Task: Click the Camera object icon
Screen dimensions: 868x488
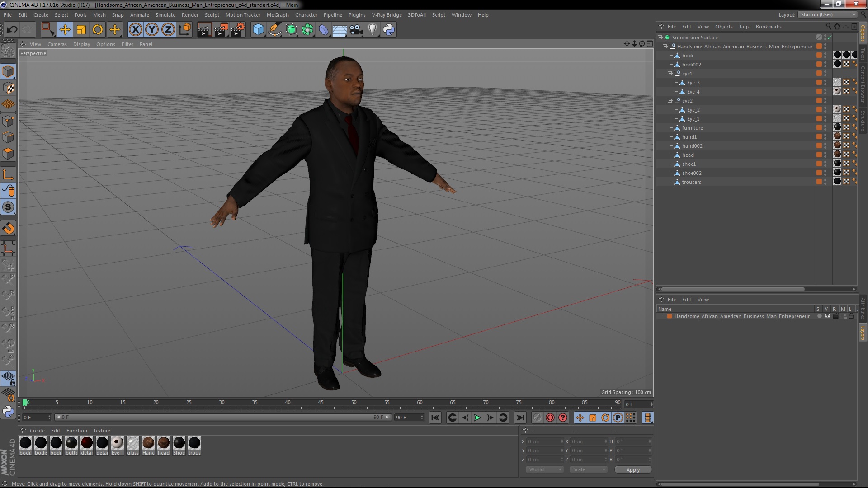Action: [x=356, y=30]
